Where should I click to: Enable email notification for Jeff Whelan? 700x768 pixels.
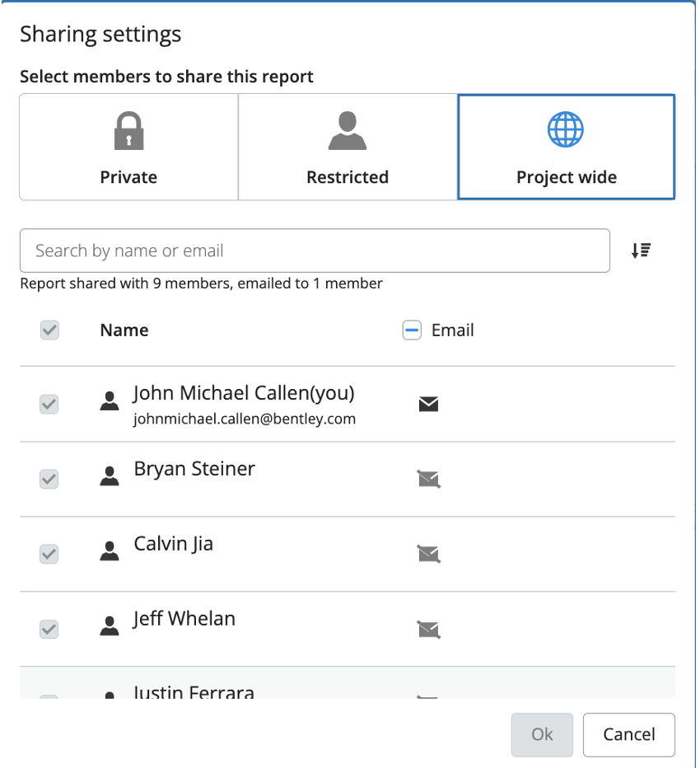(x=428, y=630)
